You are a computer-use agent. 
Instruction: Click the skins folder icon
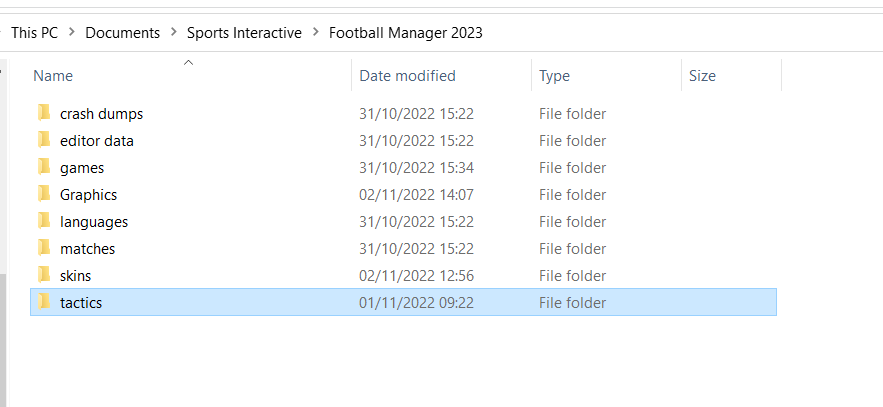coord(43,276)
